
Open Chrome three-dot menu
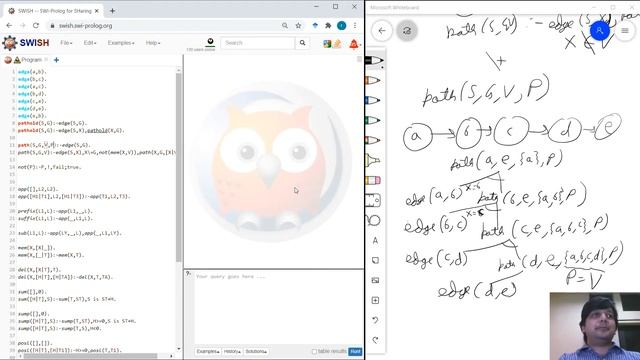[x=355, y=25]
